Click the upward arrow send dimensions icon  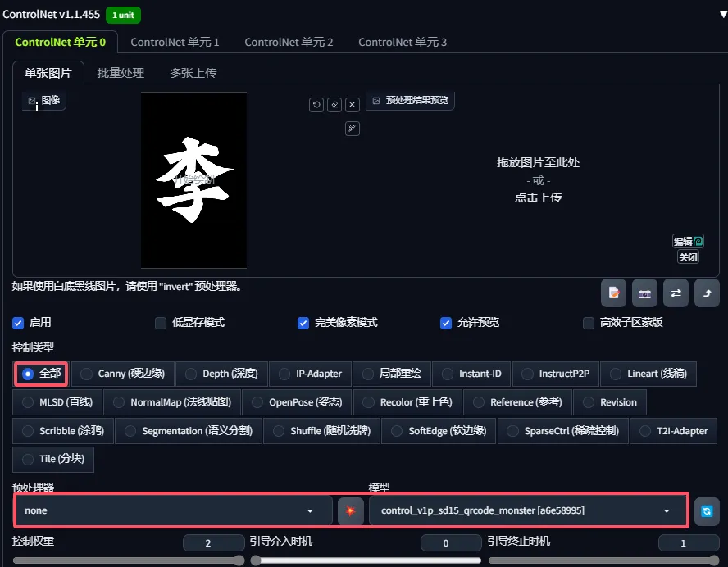pos(707,293)
